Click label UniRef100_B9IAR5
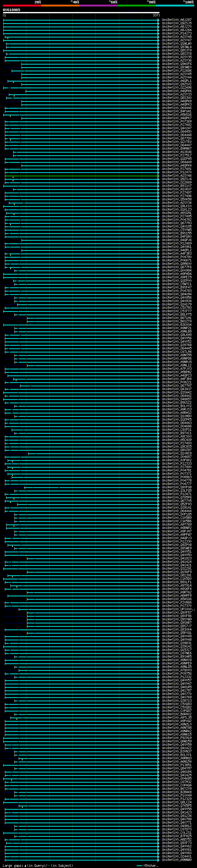The height and width of the screenshot is (868, 197). point(176,657)
